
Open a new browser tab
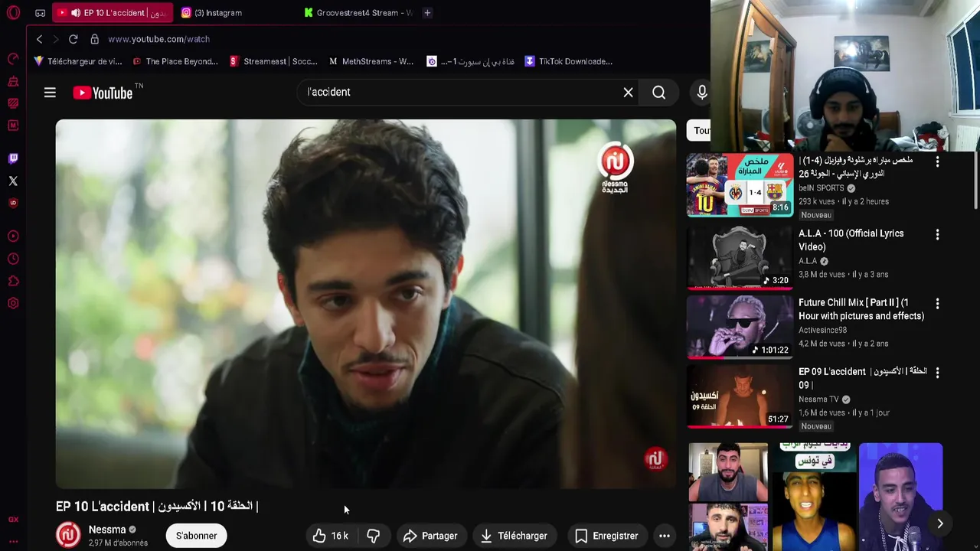427,13
